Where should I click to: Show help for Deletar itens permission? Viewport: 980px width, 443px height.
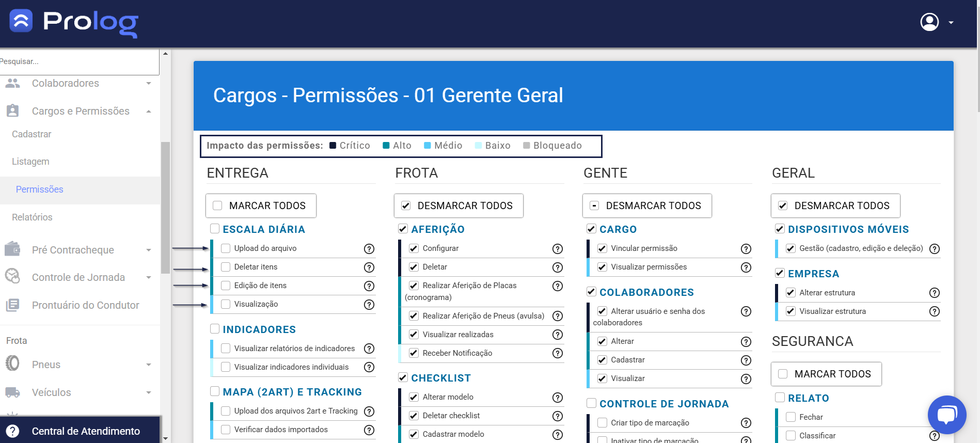[x=369, y=267]
